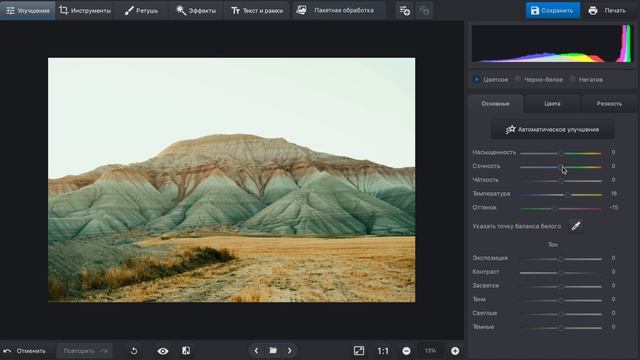Click the Сохранить button
The width and height of the screenshot is (640, 360).
click(x=552, y=10)
